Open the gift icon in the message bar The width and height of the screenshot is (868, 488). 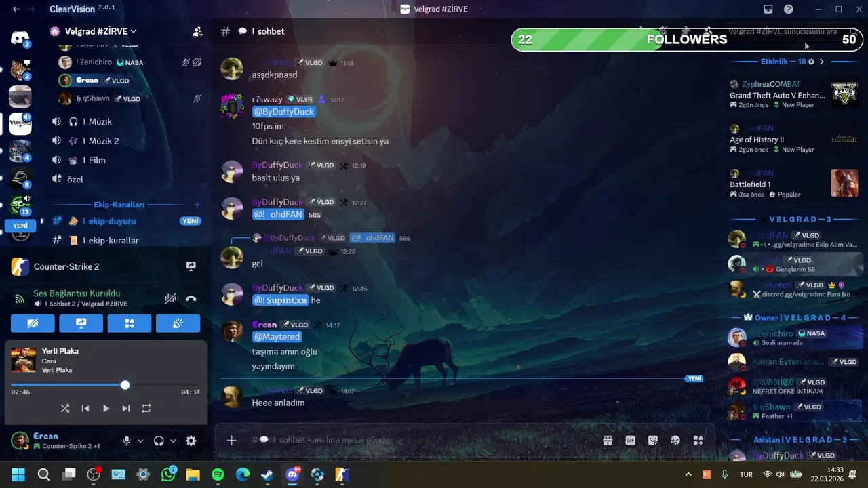(x=608, y=440)
